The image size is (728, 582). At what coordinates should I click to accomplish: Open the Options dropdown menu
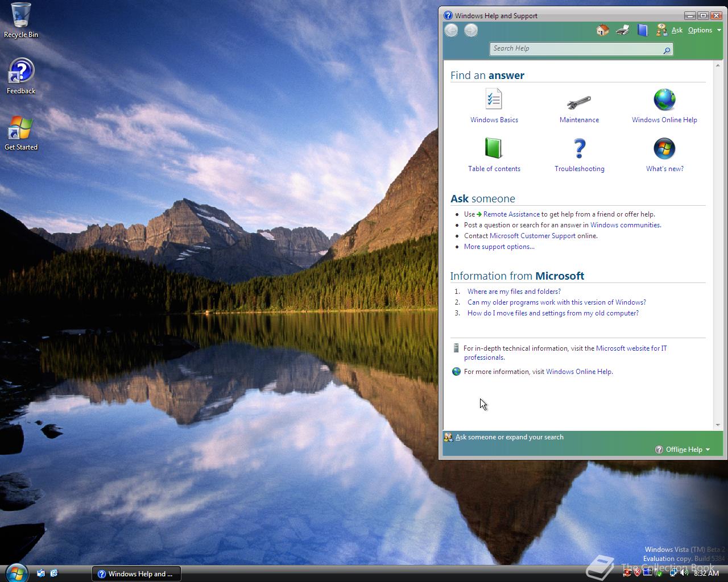click(x=704, y=30)
